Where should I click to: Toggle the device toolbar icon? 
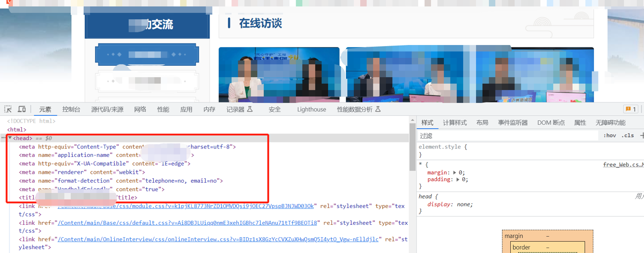coord(22,109)
